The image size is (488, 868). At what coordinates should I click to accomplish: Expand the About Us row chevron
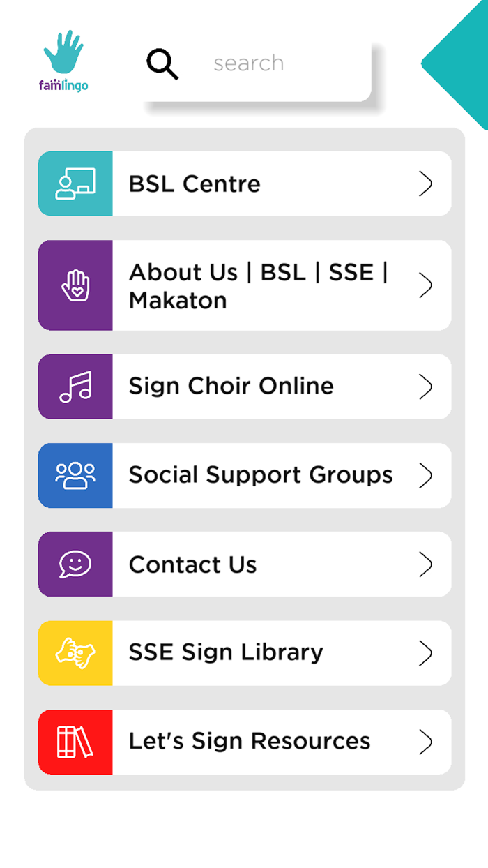(x=426, y=285)
